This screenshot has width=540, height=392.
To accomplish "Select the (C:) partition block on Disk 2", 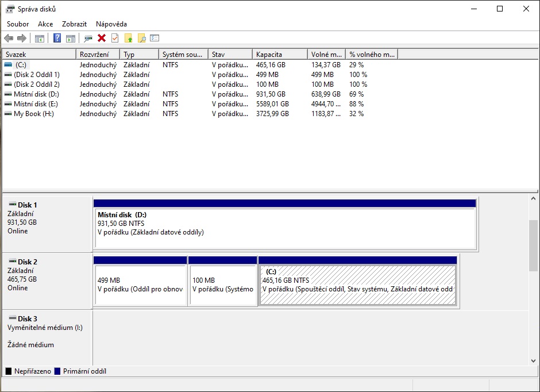I will pos(357,285).
